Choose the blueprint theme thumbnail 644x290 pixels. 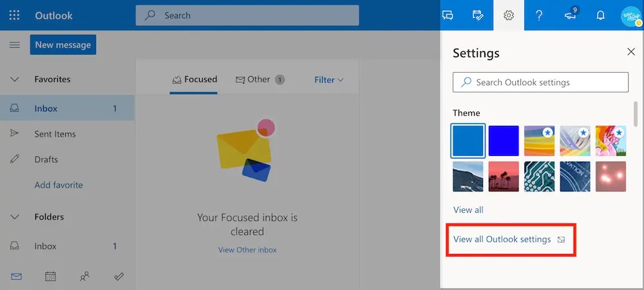(x=575, y=176)
